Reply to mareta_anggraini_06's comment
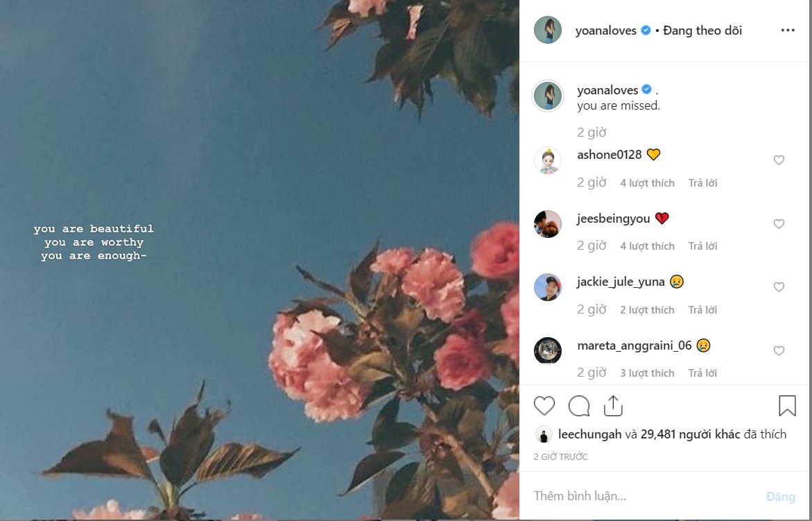Image resolution: width=812 pixels, height=521 pixels. tap(702, 373)
